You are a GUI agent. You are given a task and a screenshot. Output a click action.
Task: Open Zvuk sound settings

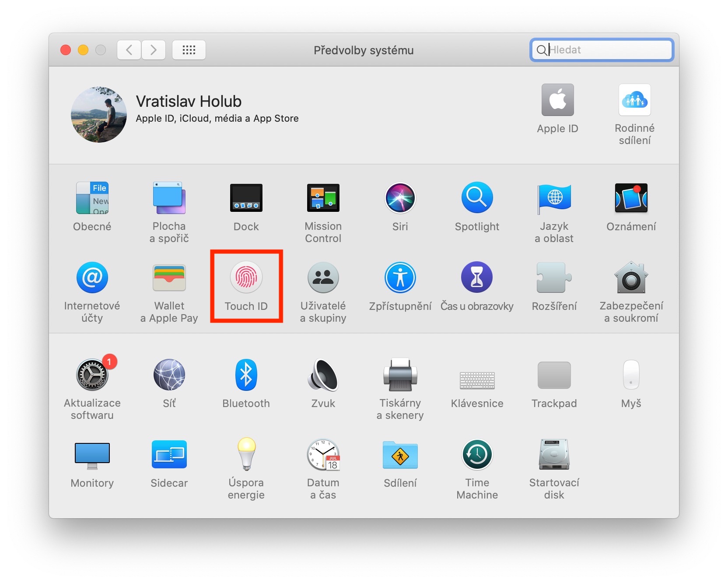323,375
